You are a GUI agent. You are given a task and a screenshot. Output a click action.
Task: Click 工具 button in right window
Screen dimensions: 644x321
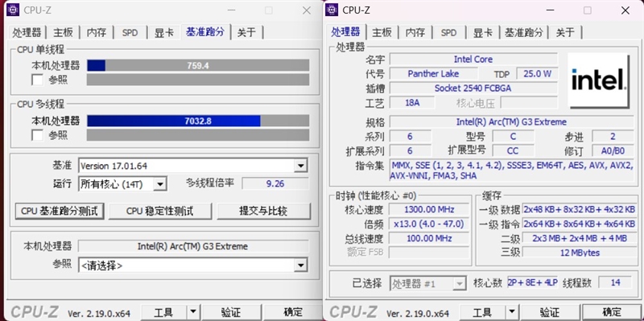pyautogui.click(x=482, y=312)
